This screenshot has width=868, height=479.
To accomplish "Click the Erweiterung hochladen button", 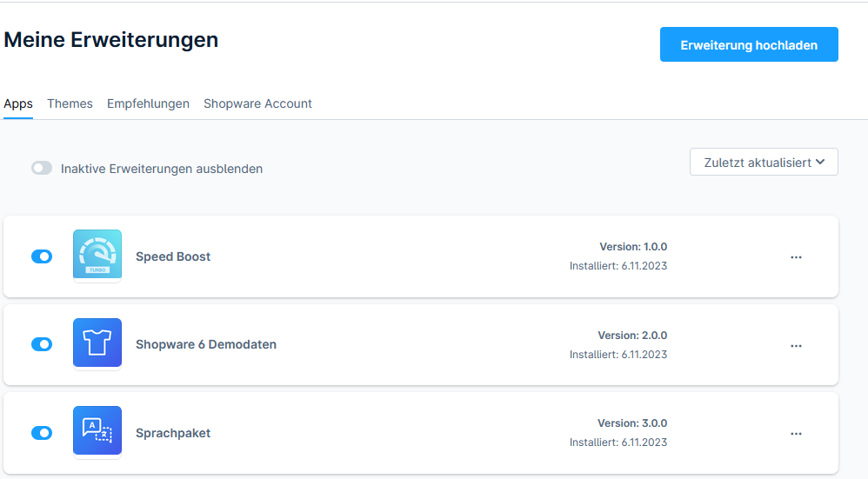I will [x=749, y=45].
